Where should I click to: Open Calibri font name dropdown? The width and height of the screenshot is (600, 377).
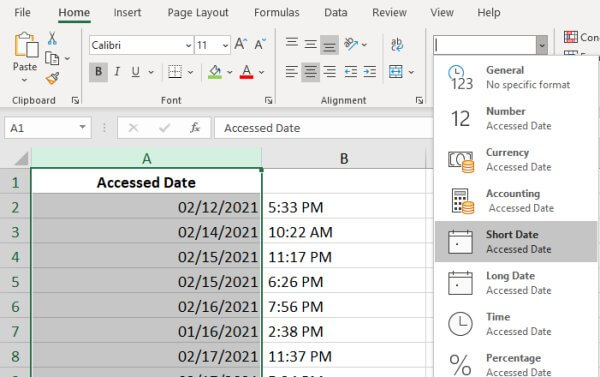(188, 46)
